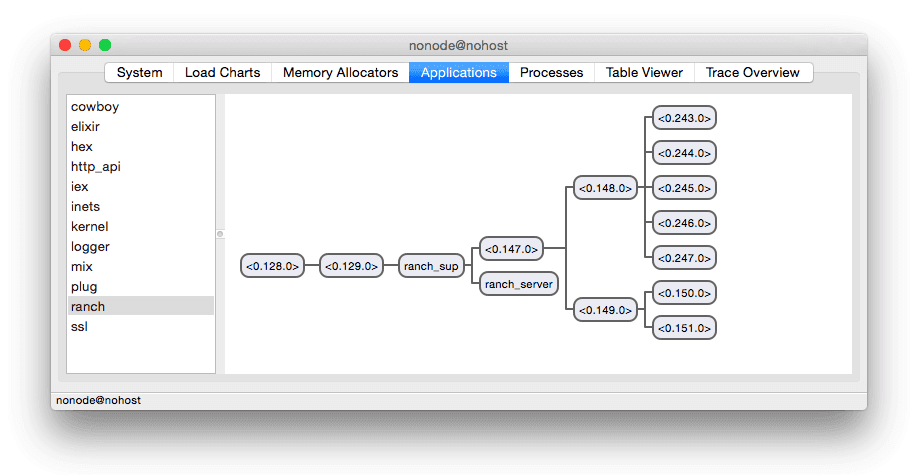This screenshot has width=921, height=475.
Task: Click the <0.151.0> process node
Action: (x=684, y=328)
